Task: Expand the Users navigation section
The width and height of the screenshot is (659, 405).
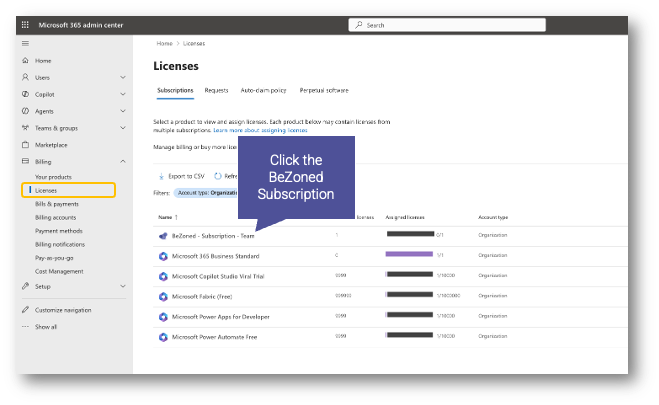Action: tap(123, 77)
